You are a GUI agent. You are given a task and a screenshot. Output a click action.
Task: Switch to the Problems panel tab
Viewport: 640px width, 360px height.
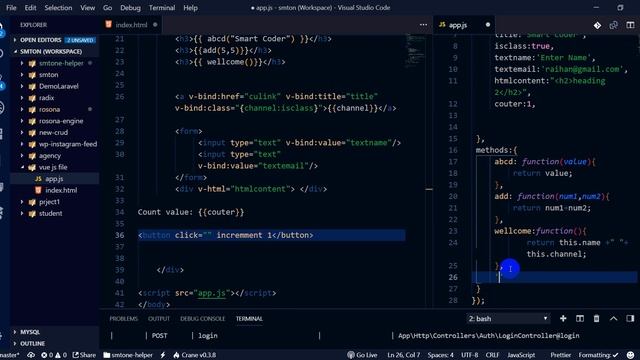click(123, 319)
